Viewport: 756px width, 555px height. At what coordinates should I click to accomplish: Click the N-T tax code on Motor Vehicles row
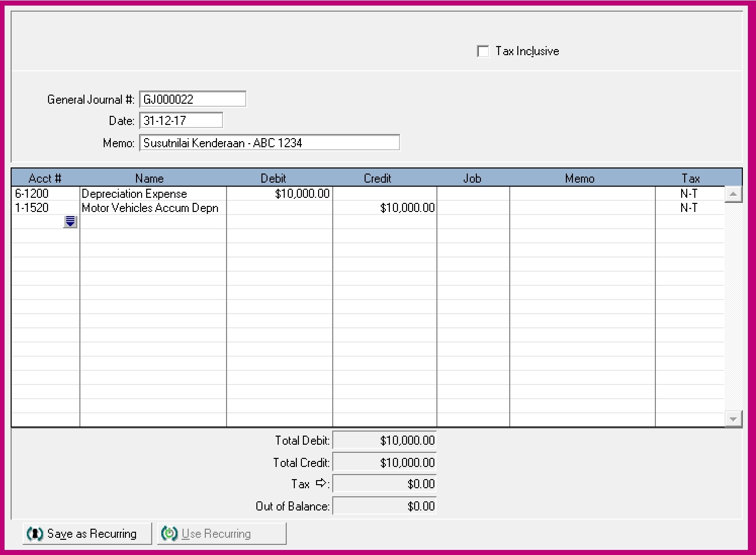[x=689, y=208]
